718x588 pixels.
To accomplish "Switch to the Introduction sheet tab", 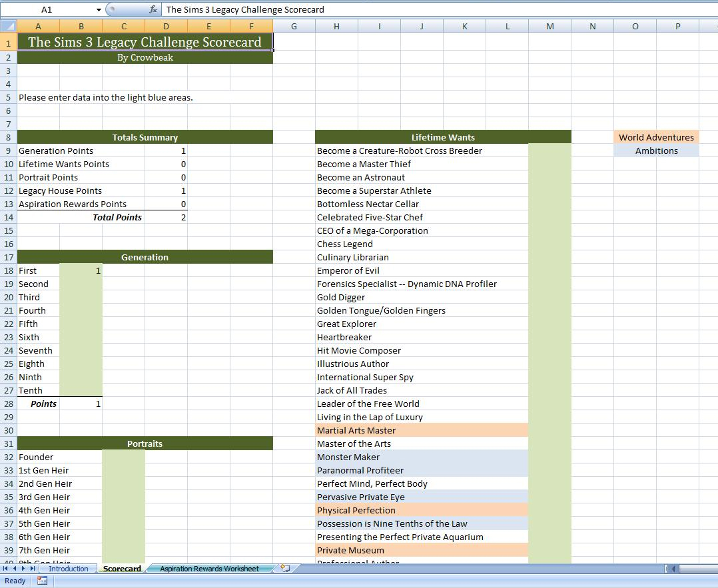I will (x=68, y=568).
